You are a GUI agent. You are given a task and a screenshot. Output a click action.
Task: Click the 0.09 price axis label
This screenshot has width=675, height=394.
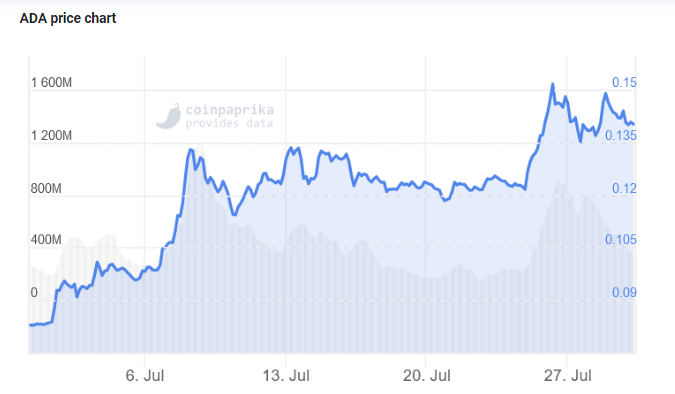[624, 293]
